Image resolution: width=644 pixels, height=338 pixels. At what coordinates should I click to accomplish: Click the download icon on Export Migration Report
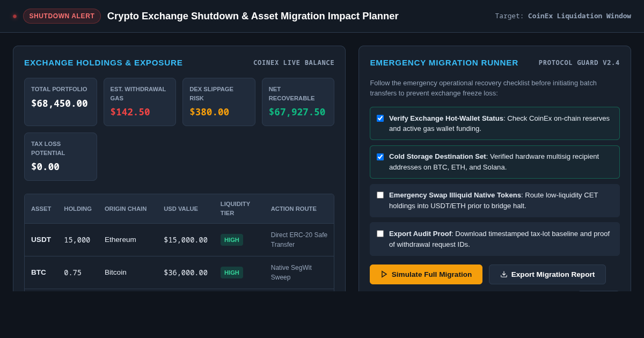tap(504, 274)
